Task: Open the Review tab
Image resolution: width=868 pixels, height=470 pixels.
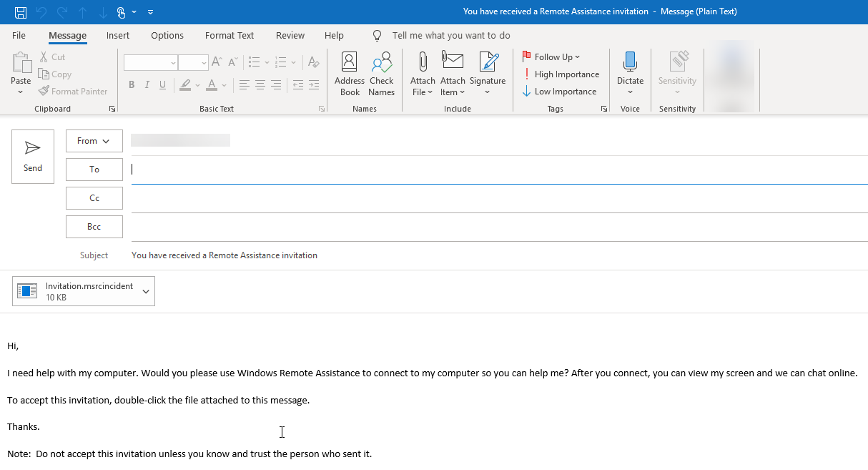Action: tap(290, 35)
